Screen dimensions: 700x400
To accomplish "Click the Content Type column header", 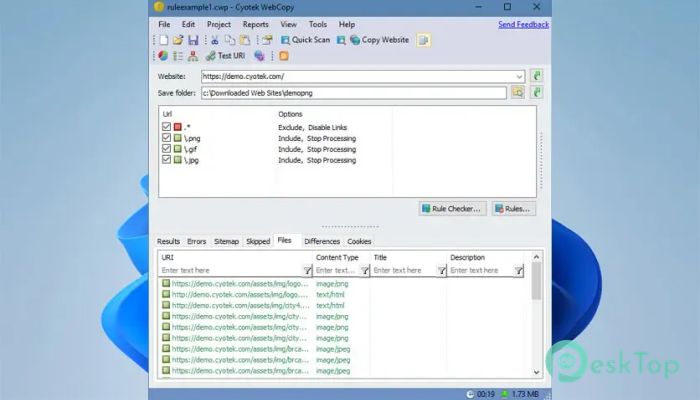I will click(337, 258).
